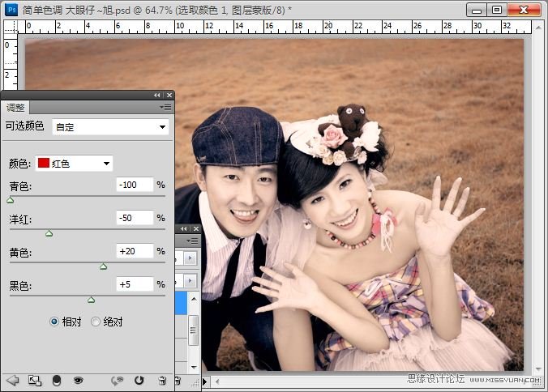Click the 青色 slider handle
Screen dimensions: 548x392
11,200
